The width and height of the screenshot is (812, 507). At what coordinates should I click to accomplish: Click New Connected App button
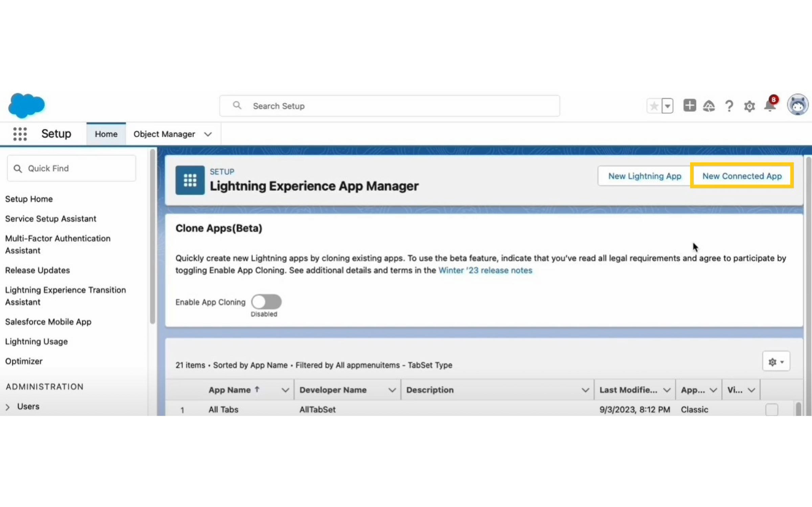pyautogui.click(x=742, y=176)
